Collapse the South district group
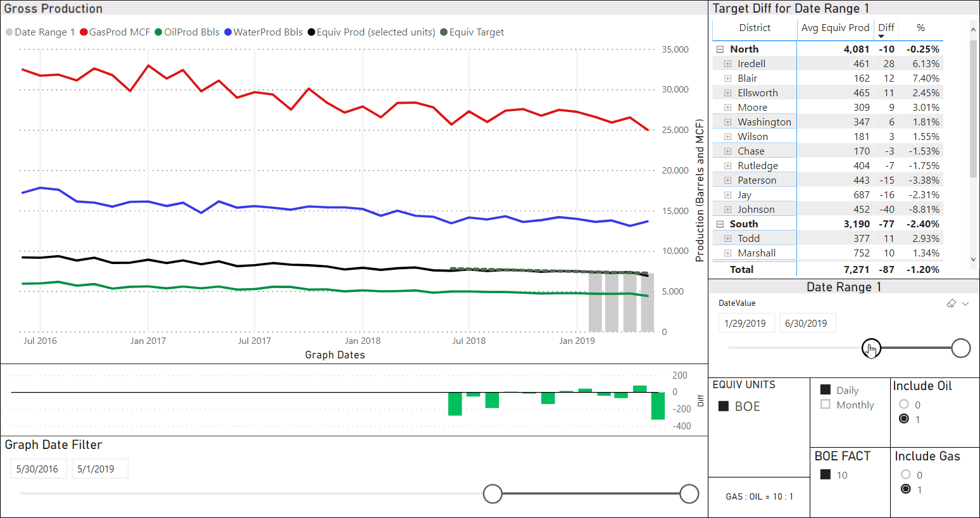Screen dimensions: 980x518 pos(720,224)
